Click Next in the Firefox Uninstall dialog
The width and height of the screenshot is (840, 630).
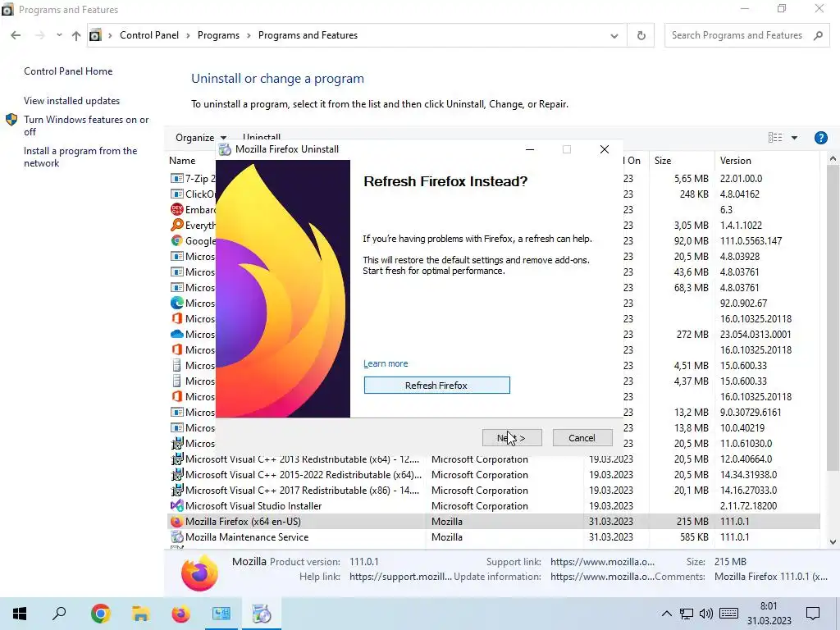[x=512, y=438]
